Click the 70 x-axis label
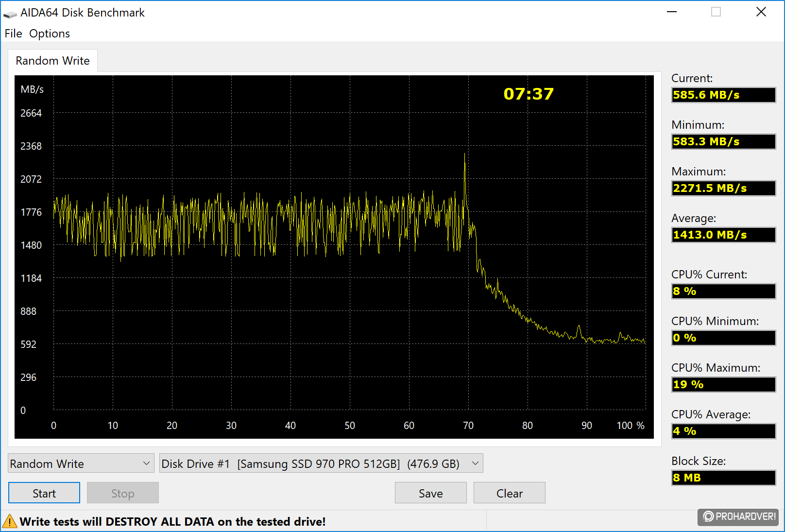 (x=468, y=425)
